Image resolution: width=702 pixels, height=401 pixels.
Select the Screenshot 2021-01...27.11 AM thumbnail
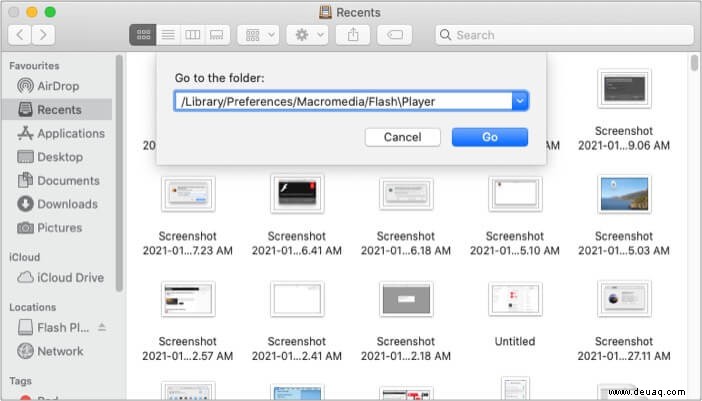coord(624,299)
